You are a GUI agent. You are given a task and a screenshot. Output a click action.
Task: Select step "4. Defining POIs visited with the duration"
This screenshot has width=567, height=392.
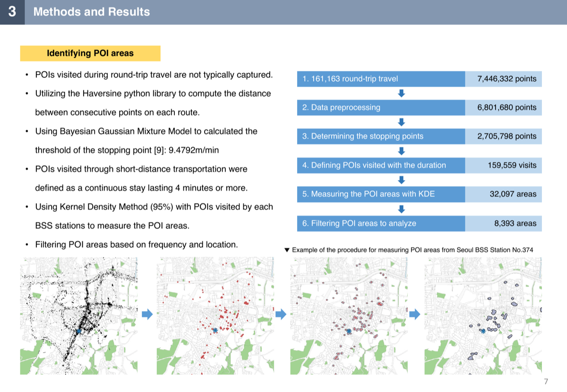pyautogui.click(x=381, y=165)
